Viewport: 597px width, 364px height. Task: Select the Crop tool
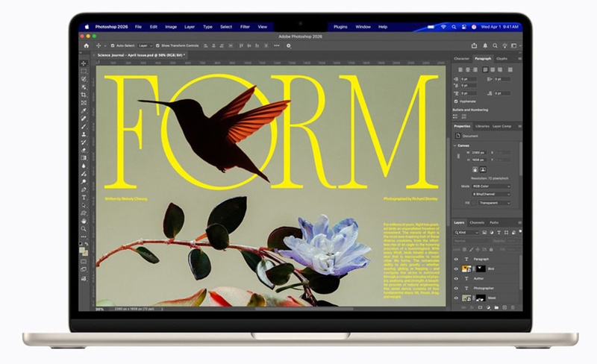tap(84, 95)
